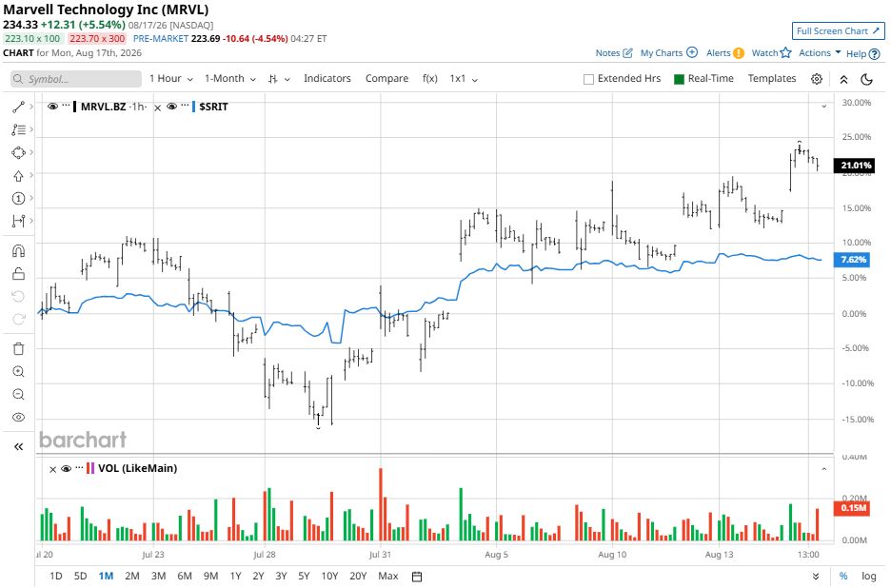Open the Actions dropdown menu
The image size is (891, 588).
coord(820,53)
